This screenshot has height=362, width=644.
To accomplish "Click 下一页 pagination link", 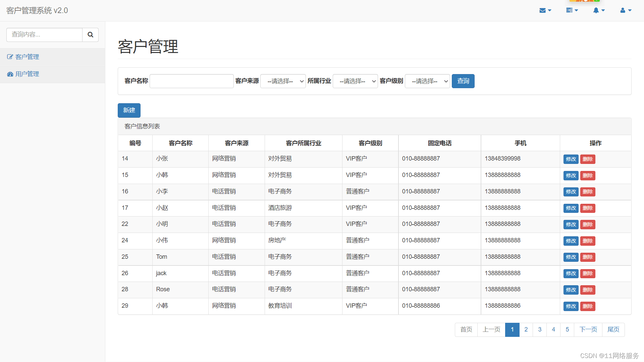I will [x=588, y=329].
